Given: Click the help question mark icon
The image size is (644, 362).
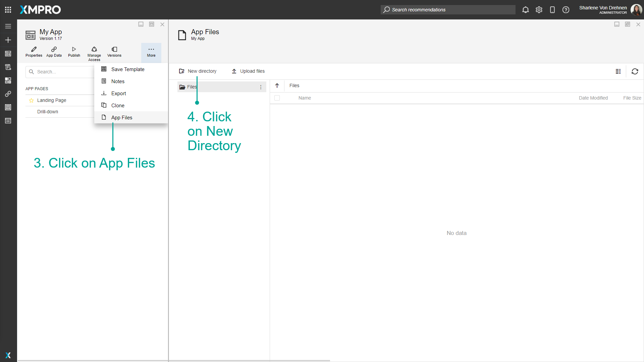Looking at the screenshot, I should 566,10.
